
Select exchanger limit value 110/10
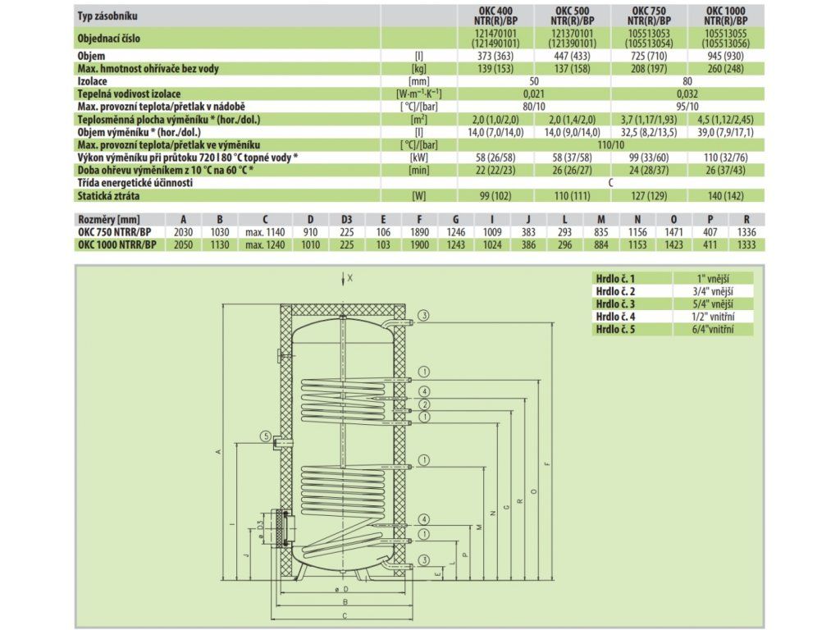[x=610, y=144]
